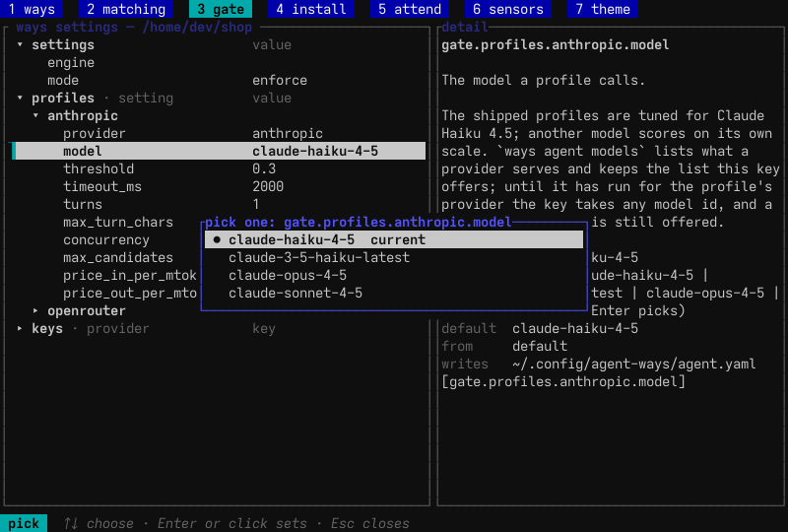Click the gate.profiles.anthropic.model detail heading
Screen dimensions: 788x532
point(556,44)
